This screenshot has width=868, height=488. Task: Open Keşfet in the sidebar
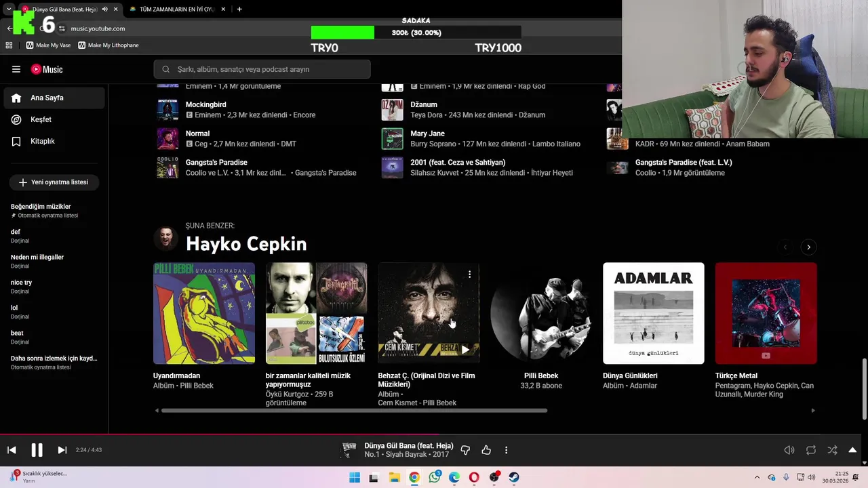[x=54, y=119]
